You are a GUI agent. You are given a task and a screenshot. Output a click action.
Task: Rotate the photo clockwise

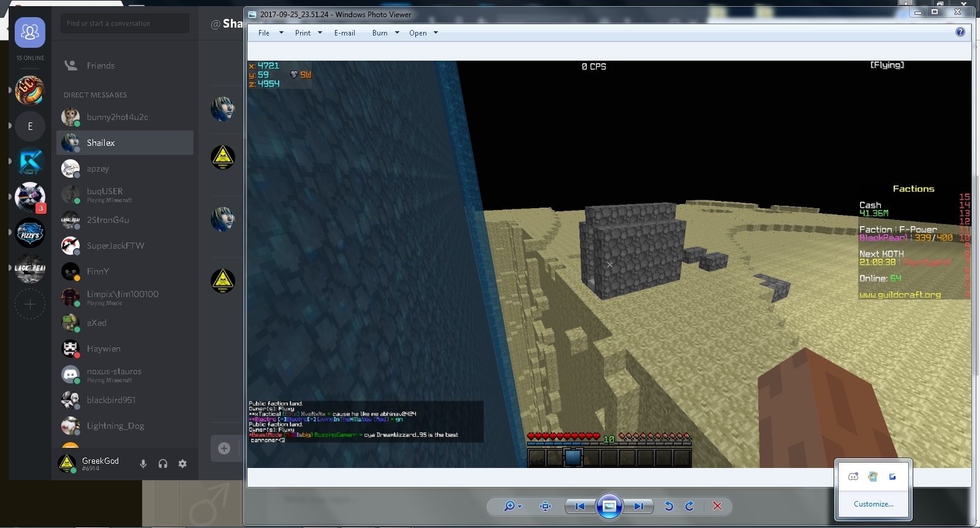click(690, 506)
